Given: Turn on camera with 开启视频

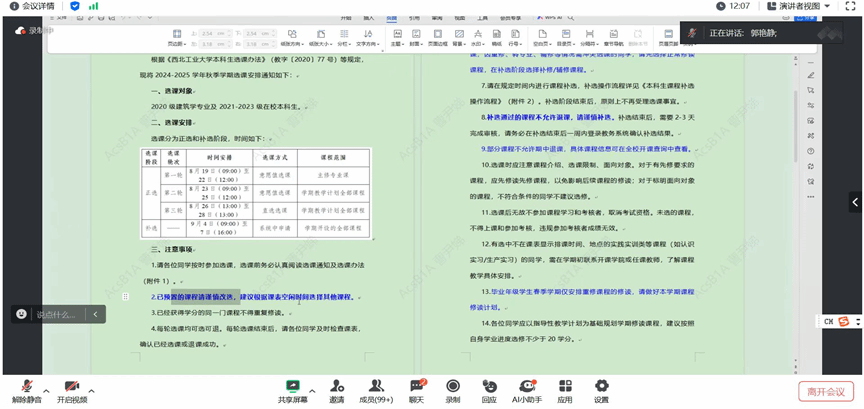Looking at the screenshot, I should point(71,390).
